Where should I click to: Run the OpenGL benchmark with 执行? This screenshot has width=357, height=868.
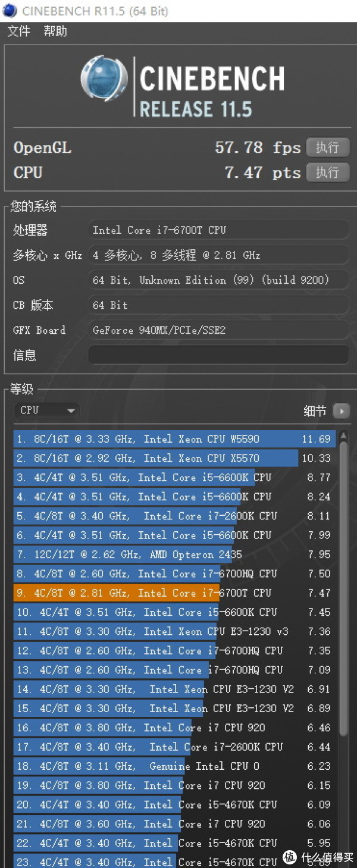[327, 147]
